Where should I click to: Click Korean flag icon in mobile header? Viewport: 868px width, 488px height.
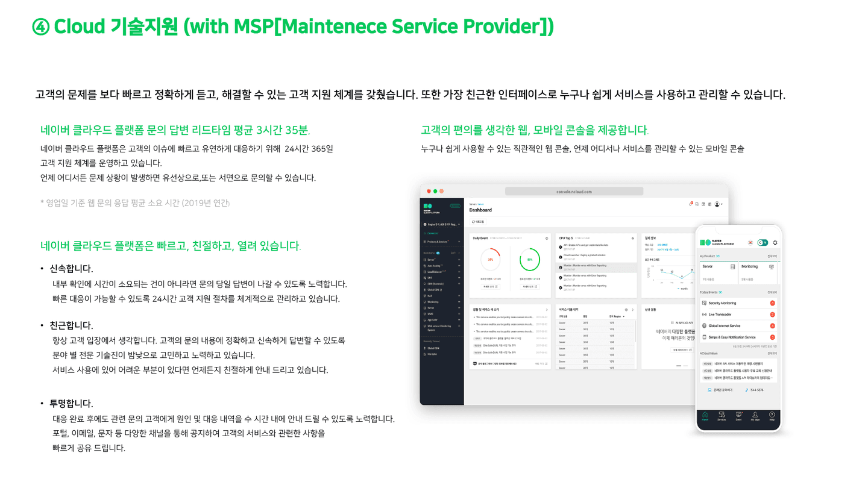point(750,242)
